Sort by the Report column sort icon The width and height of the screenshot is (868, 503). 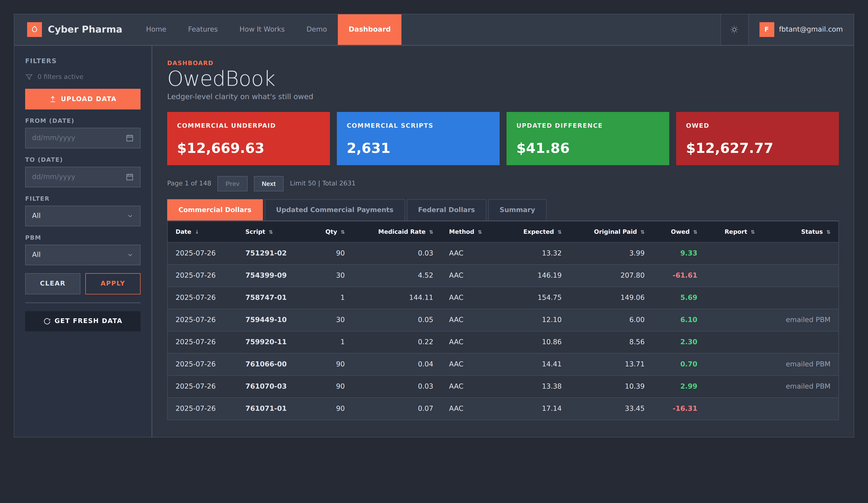point(753,232)
